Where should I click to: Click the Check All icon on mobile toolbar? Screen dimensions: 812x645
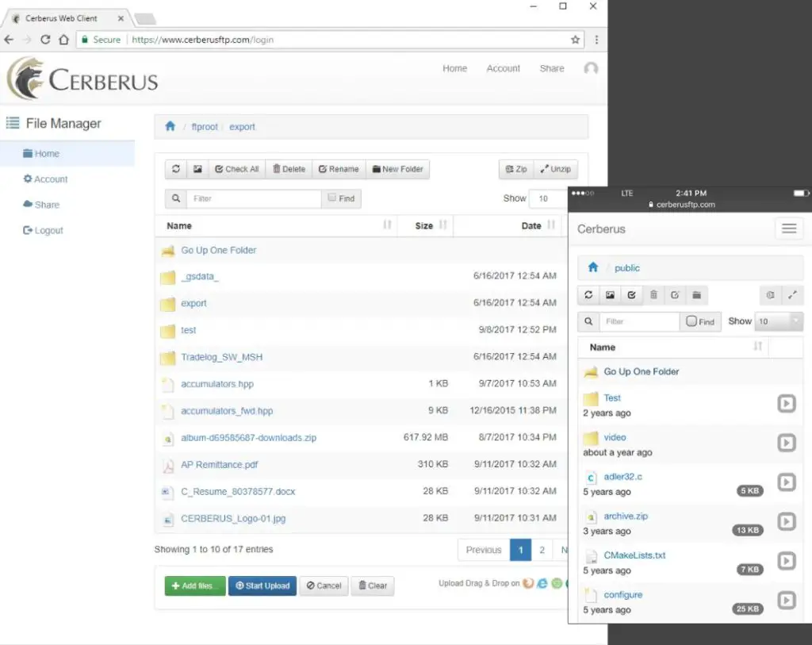[630, 294]
